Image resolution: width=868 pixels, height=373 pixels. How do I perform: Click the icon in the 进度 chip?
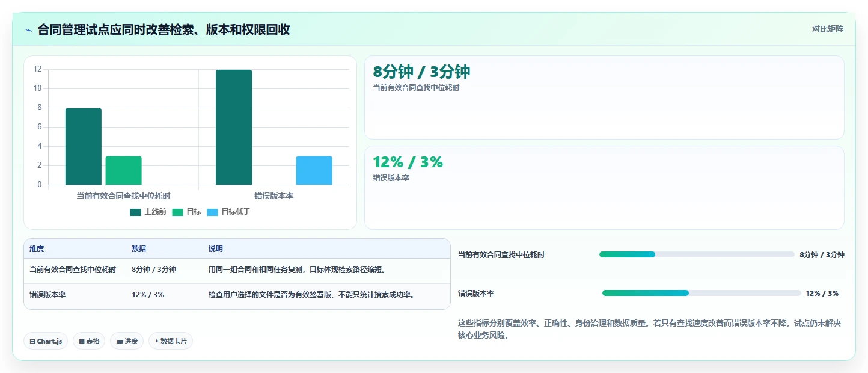(x=120, y=341)
